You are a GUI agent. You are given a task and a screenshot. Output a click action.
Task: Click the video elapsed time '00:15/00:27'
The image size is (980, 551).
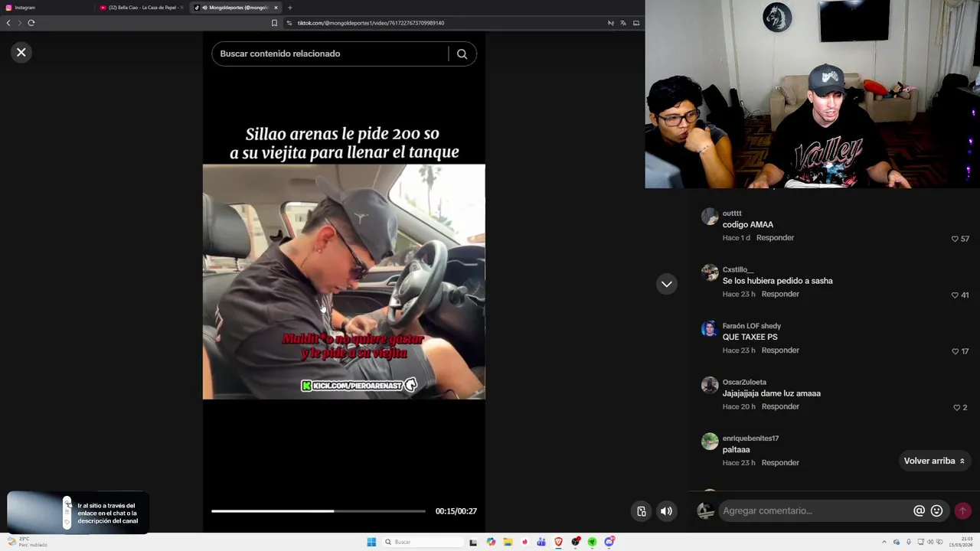point(456,511)
